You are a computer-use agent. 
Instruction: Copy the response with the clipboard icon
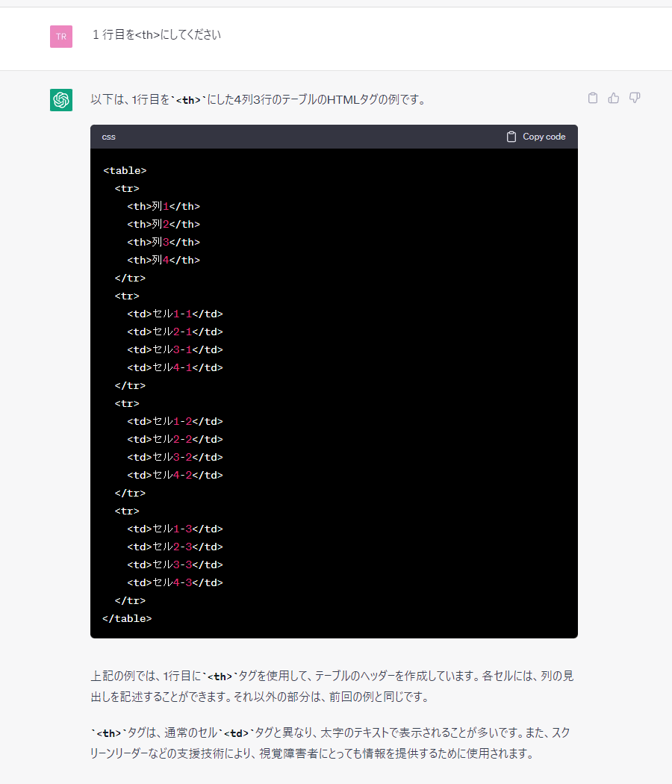pos(593,98)
